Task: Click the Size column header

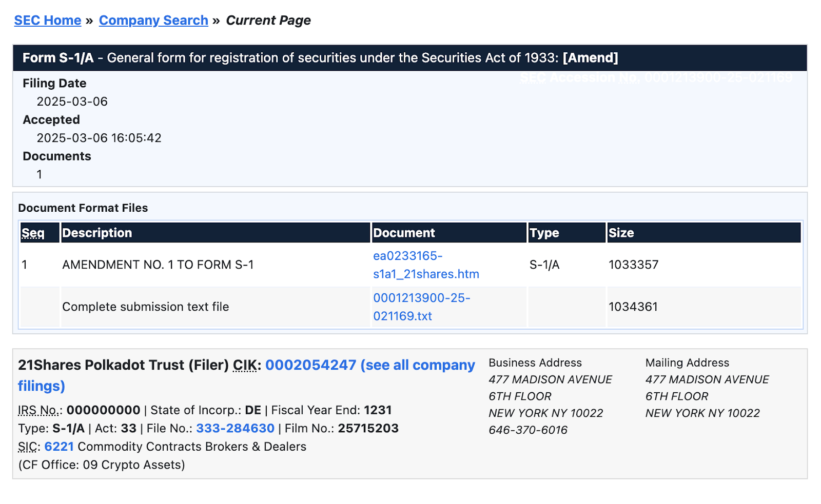Action: click(x=621, y=233)
